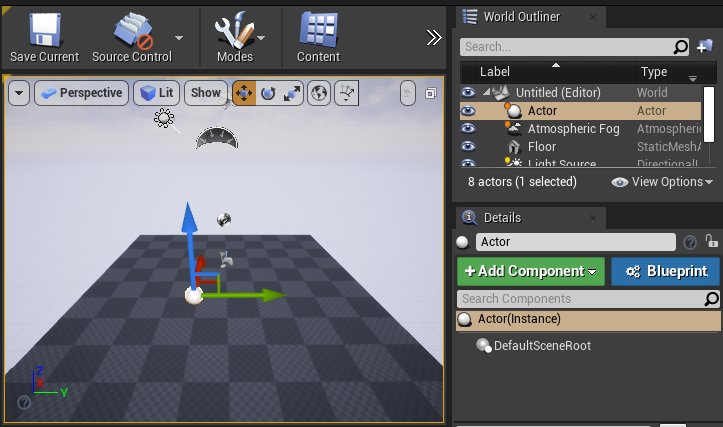Click the add folder icon in World Outliner

tap(707, 46)
